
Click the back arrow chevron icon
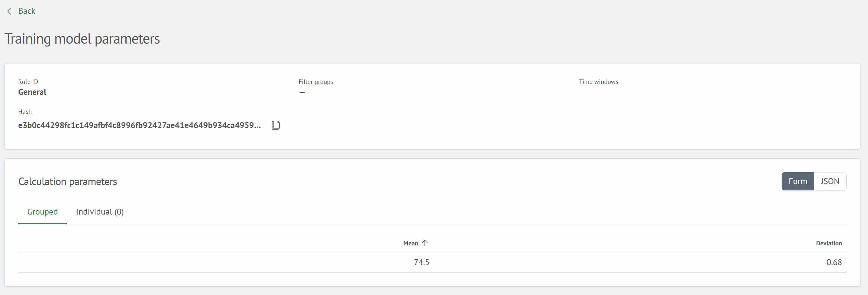[x=9, y=11]
